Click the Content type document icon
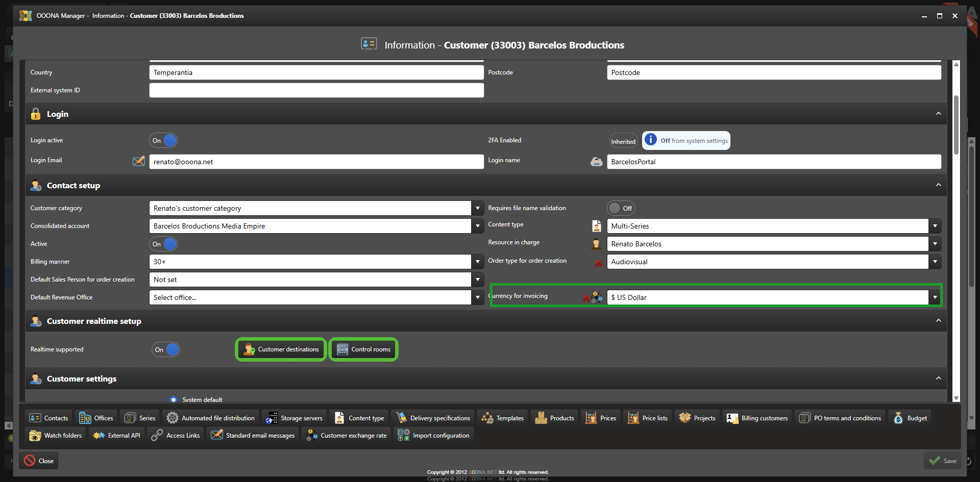Image resolution: width=980 pixels, height=482 pixels. [x=596, y=226]
